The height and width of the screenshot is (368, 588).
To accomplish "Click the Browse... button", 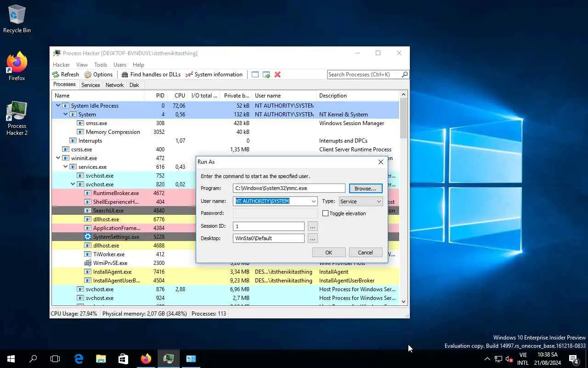I will pos(366,189).
